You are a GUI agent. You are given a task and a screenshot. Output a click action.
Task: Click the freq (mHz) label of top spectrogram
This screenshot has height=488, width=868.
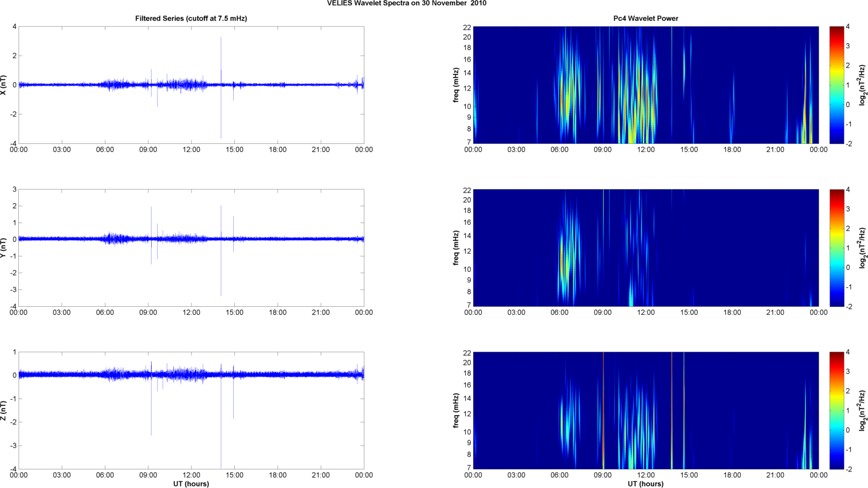[456, 85]
